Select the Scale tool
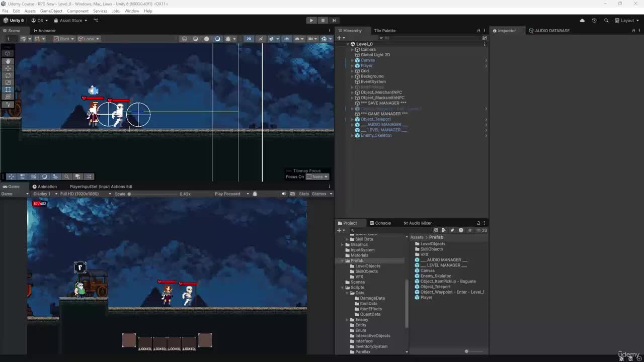This screenshot has width=644, height=362. [8, 82]
